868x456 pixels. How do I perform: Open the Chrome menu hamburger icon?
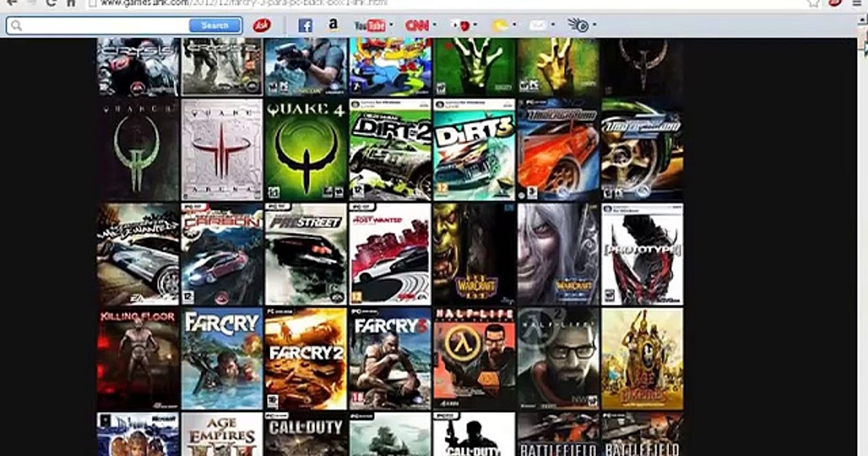(858, 3)
